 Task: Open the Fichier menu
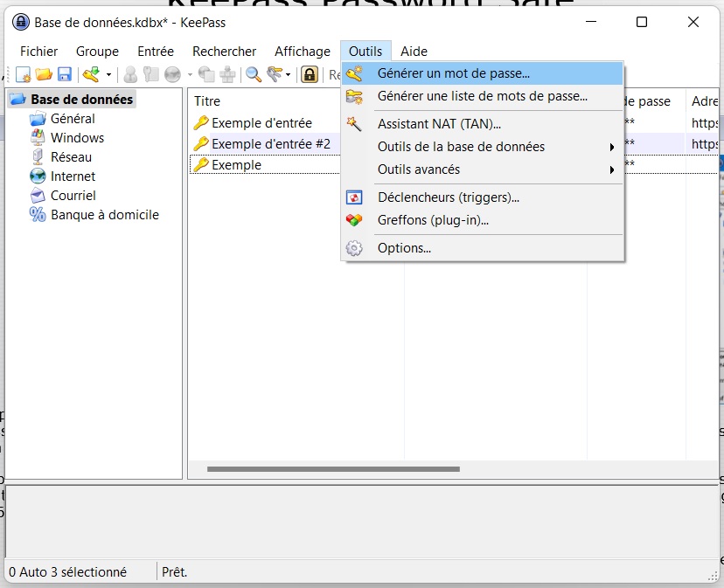click(38, 52)
